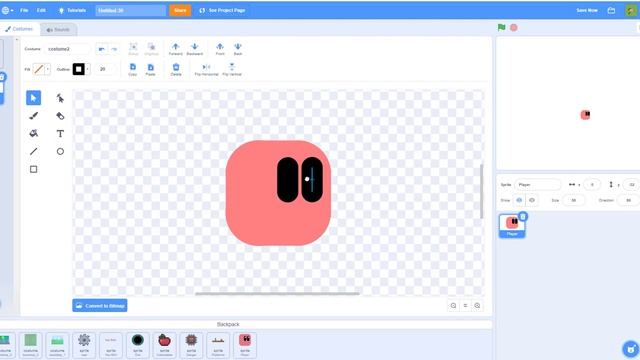
Task: Select the Rectangle tool
Action: (33, 169)
